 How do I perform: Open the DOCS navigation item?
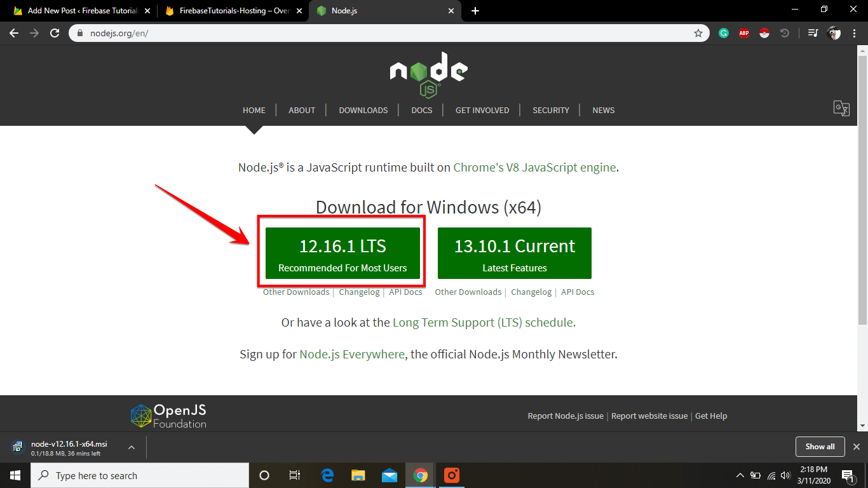422,110
